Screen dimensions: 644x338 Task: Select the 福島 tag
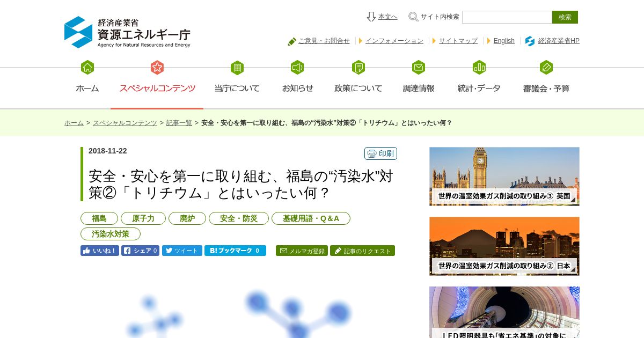click(99, 218)
